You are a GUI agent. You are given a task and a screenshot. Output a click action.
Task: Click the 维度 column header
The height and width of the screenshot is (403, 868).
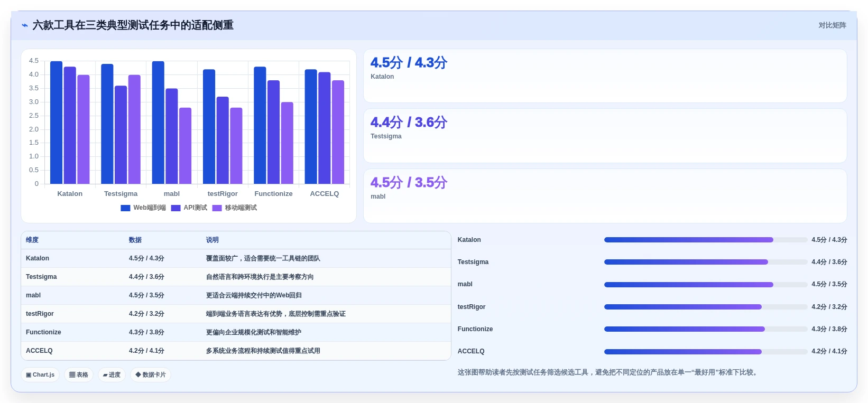pyautogui.click(x=32, y=240)
